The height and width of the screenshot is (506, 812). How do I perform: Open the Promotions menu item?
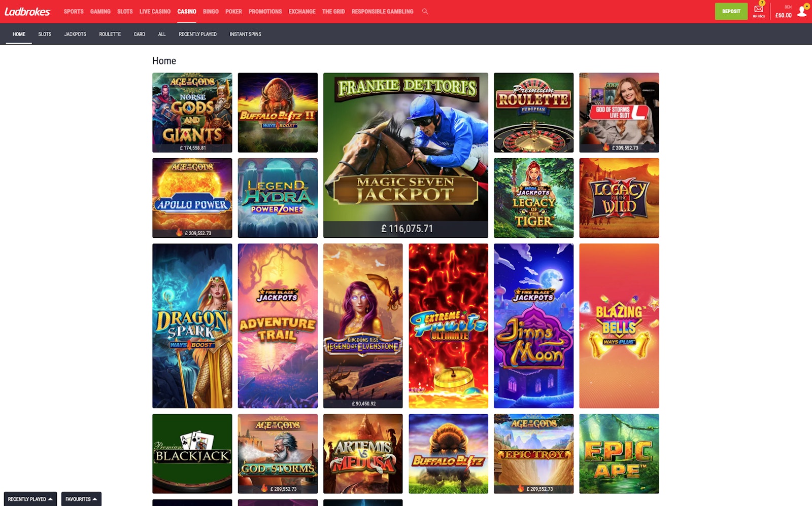pyautogui.click(x=265, y=11)
